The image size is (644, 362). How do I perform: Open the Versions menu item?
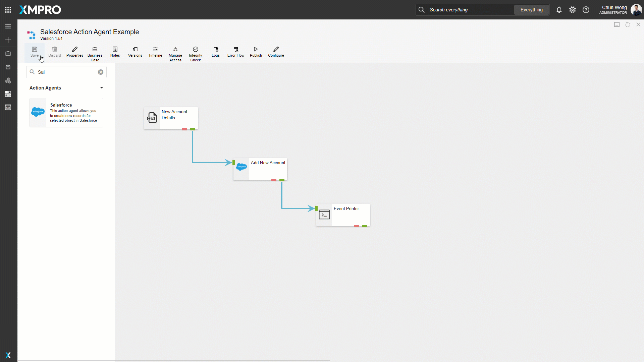click(135, 52)
